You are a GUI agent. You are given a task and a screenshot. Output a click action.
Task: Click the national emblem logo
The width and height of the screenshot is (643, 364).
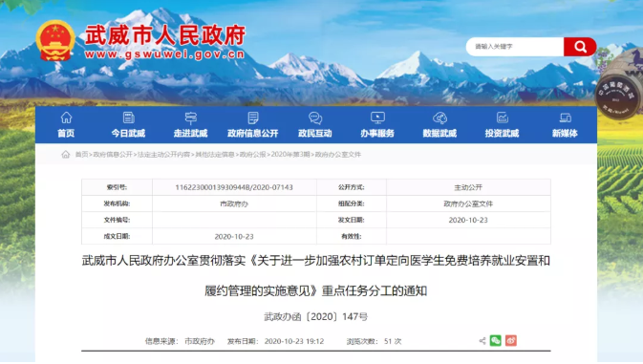(55, 41)
